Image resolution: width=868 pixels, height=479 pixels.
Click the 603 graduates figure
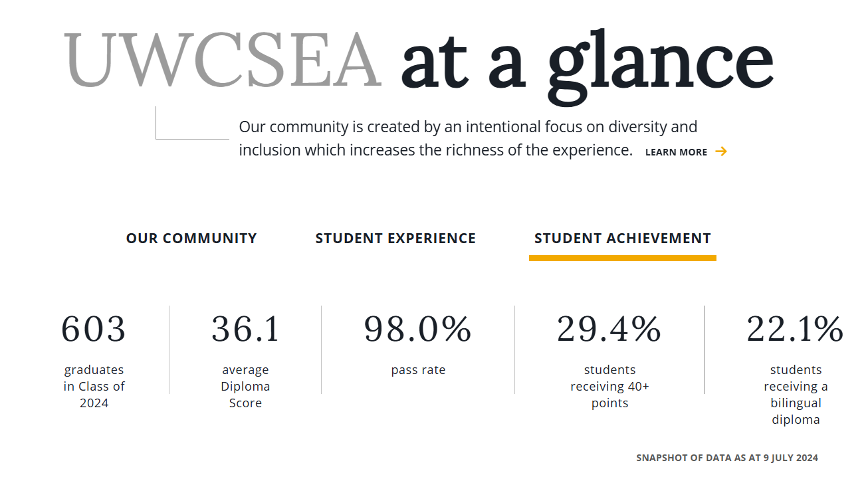(x=94, y=329)
